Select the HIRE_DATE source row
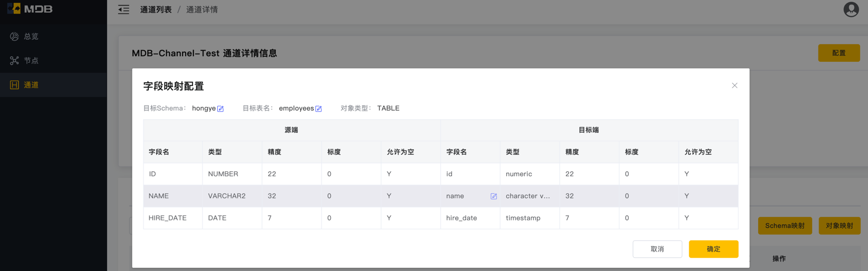Screen dimensions: 868x271 tap(441, 218)
